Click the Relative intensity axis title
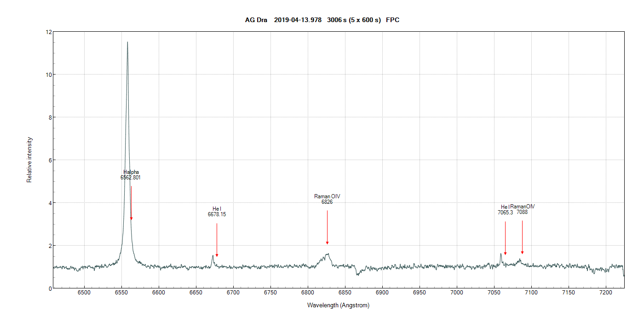 (x=29, y=160)
